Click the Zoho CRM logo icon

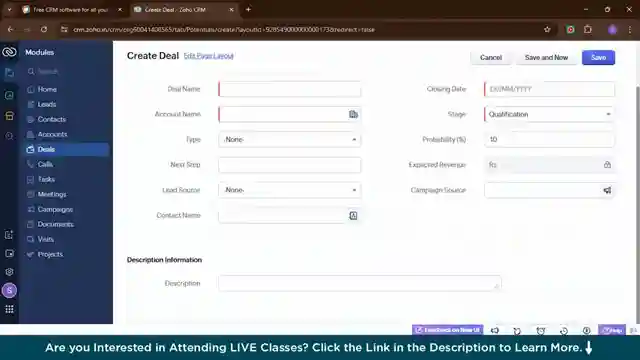coord(9,52)
